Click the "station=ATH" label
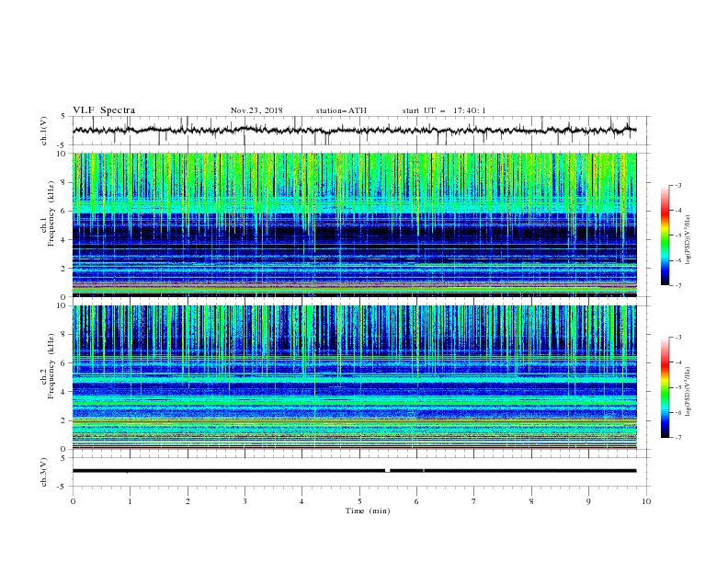 coord(341,110)
